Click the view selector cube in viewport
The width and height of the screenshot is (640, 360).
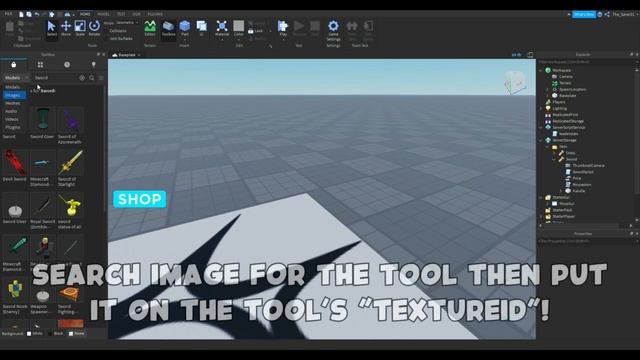(x=514, y=82)
